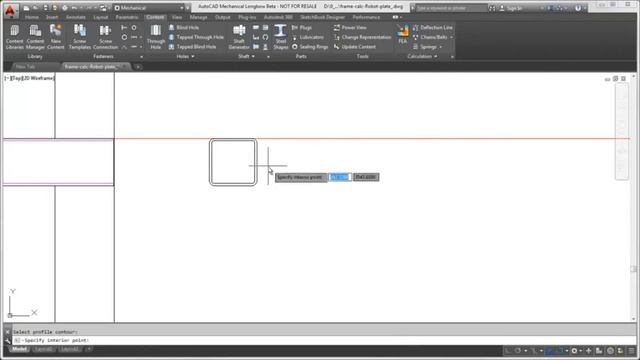Switch to the View ribbon tab
This screenshot has width=640, height=360.
coord(176,17)
